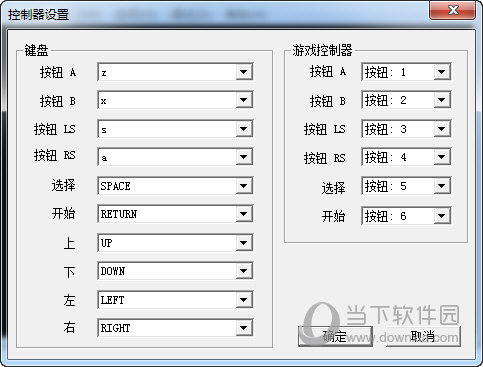
Task: Cancel changes with the 取消 button
Action: (x=423, y=336)
